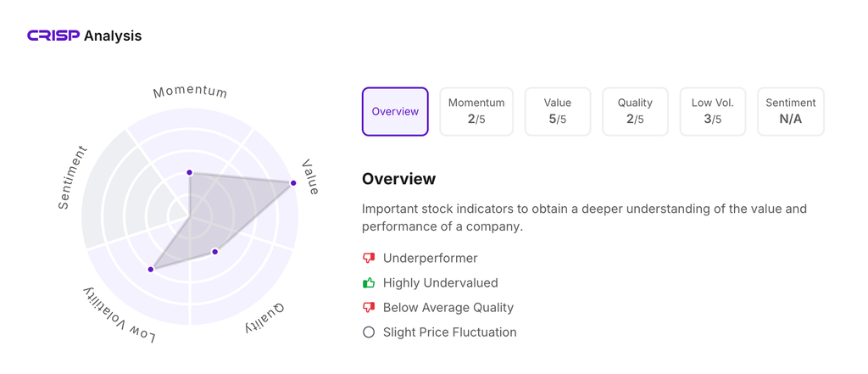Viewport: 868px width, 374px height.
Task: Switch to the Momentum 2/5 tab
Action: point(476,111)
